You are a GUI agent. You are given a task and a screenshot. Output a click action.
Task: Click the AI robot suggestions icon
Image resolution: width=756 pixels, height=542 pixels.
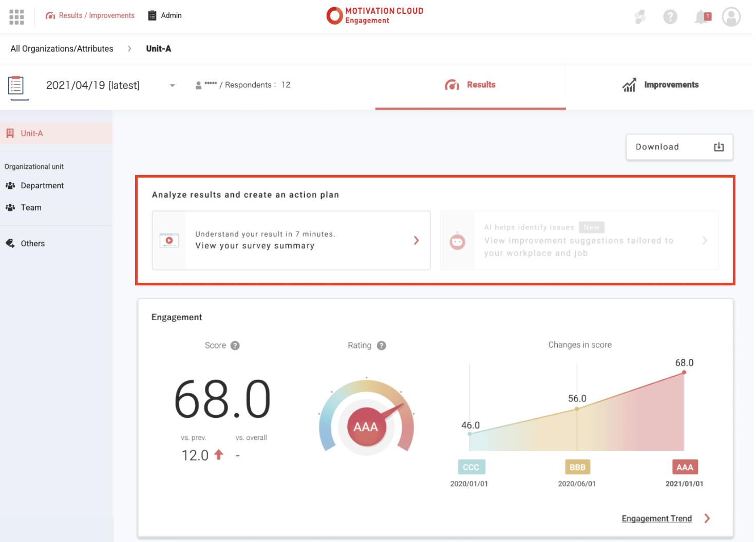(x=457, y=241)
